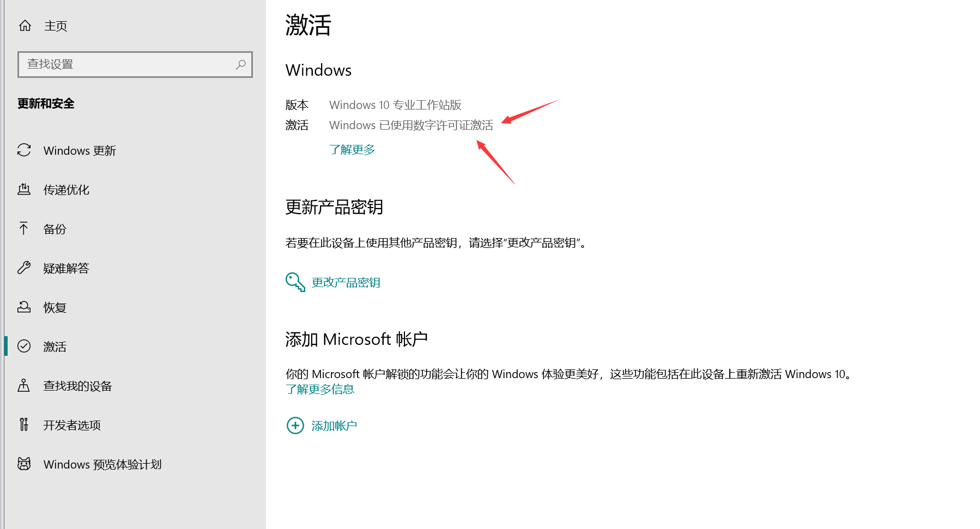Click the Home icon in the sidebar
The image size is (980, 529).
[x=25, y=26]
